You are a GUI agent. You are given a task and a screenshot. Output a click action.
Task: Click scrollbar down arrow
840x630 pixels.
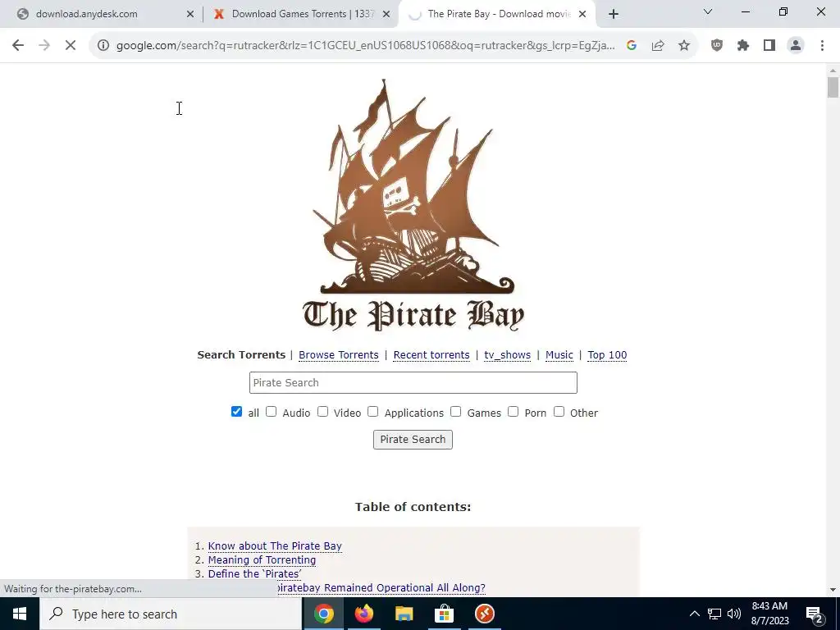833,590
